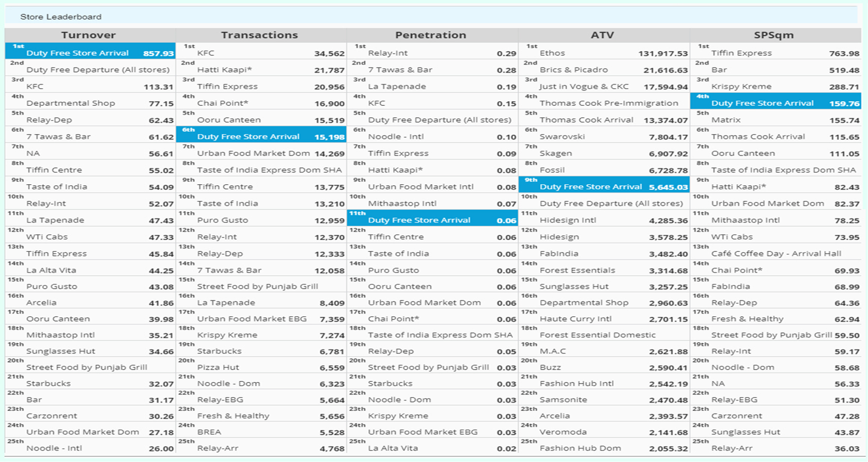868x462 pixels.
Task: Click highlighted Duty Free Store Arrival in ATV
Action: [591, 187]
